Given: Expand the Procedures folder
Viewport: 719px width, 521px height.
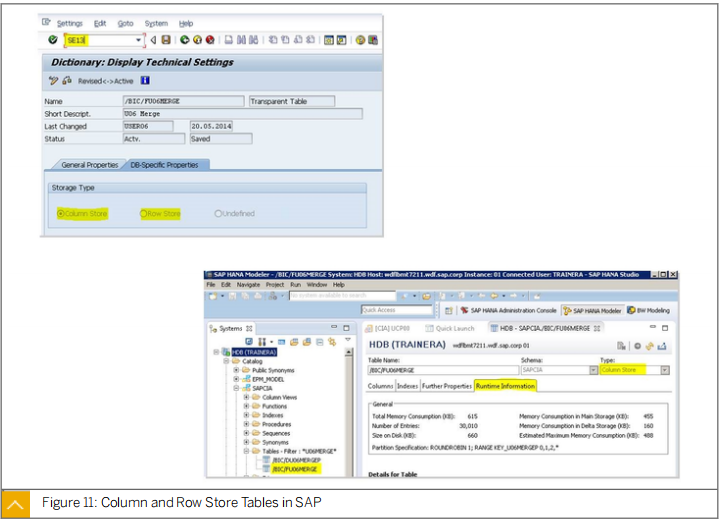Looking at the screenshot, I should click(246, 424).
